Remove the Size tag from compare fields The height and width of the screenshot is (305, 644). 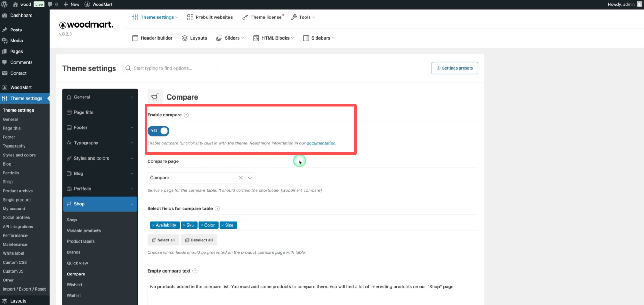coord(222,225)
